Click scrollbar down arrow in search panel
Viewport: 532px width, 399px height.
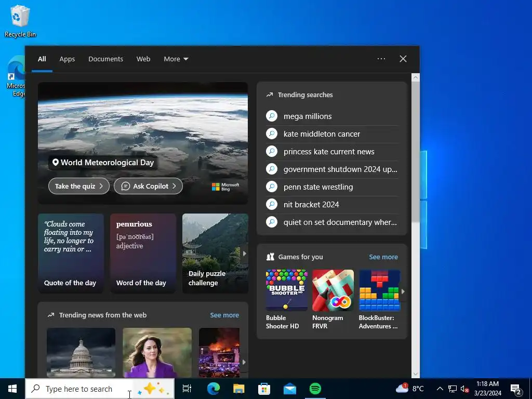tap(416, 374)
